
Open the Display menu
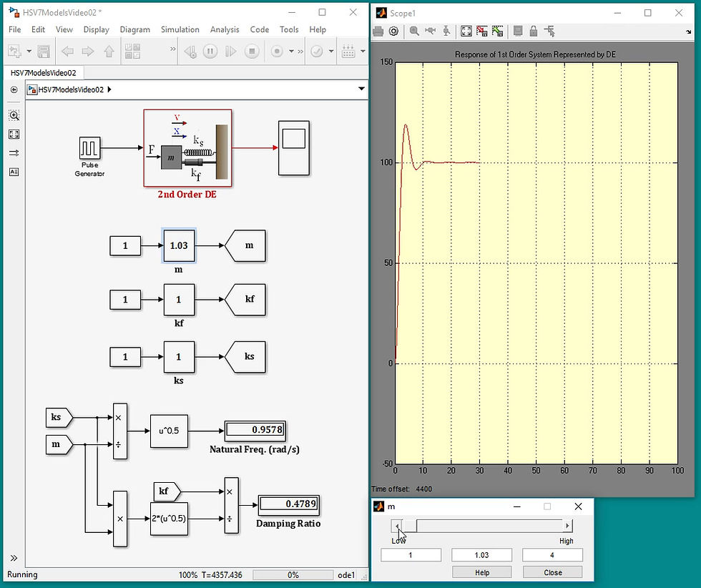coord(96,29)
